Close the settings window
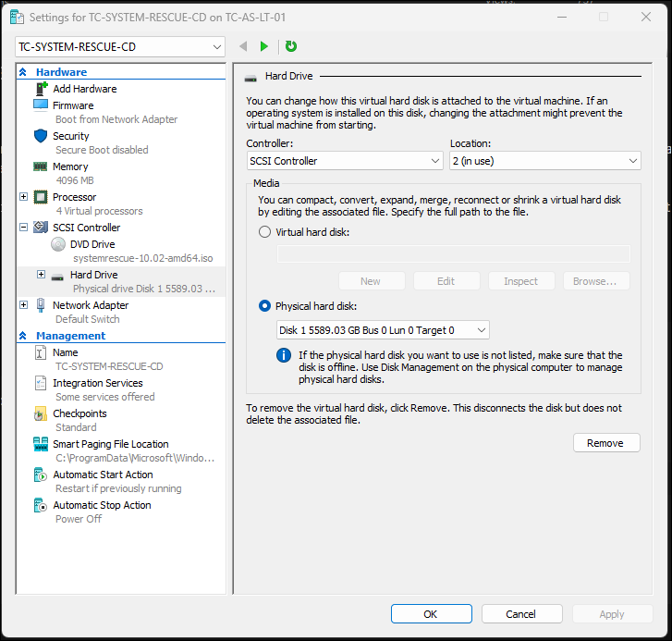Image resolution: width=672 pixels, height=641 pixels. [x=646, y=17]
